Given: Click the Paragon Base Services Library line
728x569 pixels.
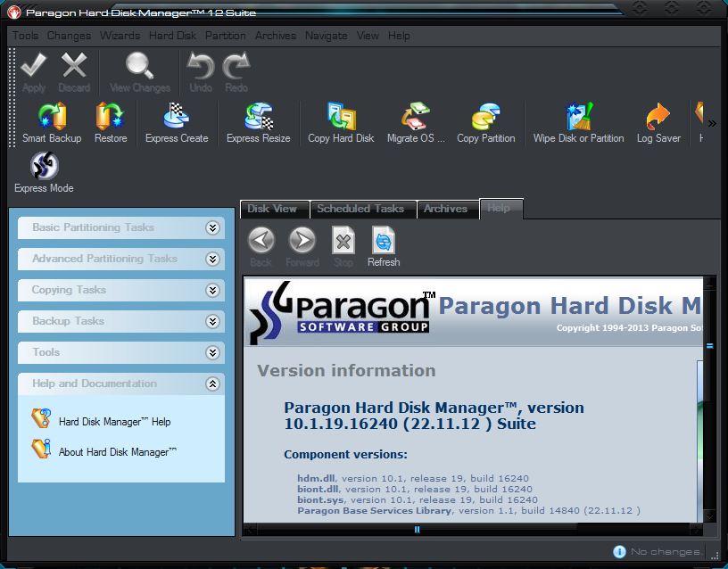Looking at the screenshot, I should [x=469, y=510].
